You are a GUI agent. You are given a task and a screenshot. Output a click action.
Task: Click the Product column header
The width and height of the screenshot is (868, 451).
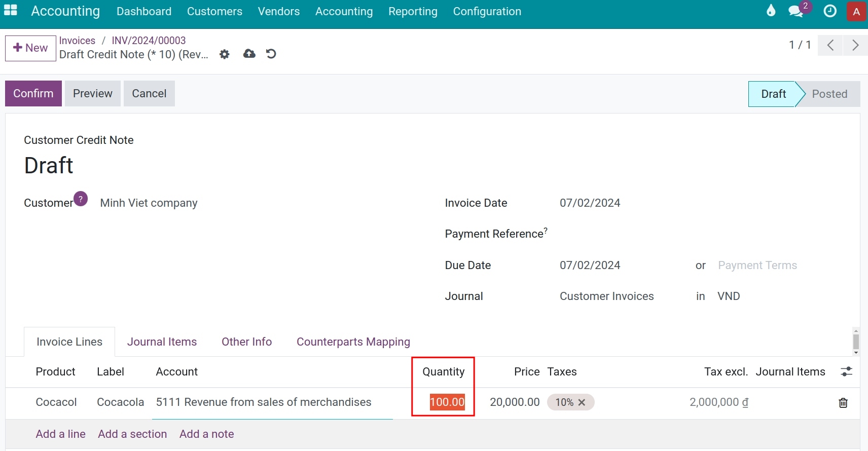(x=55, y=372)
